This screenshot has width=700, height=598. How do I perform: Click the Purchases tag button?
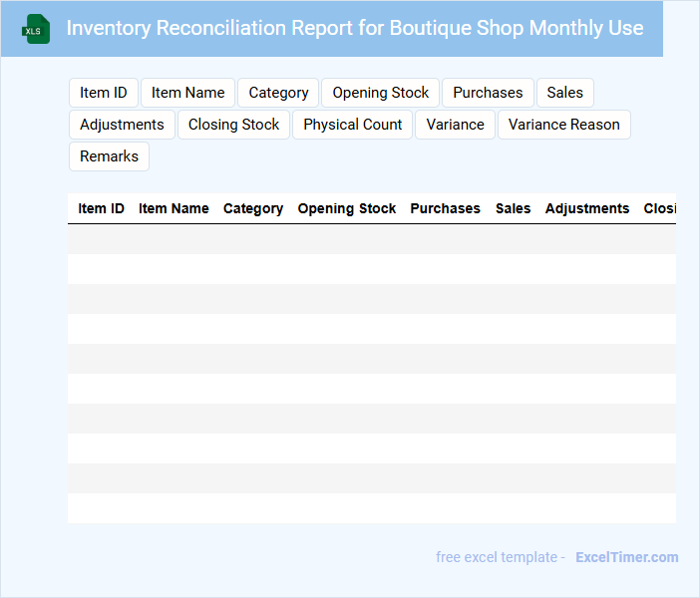tap(488, 93)
